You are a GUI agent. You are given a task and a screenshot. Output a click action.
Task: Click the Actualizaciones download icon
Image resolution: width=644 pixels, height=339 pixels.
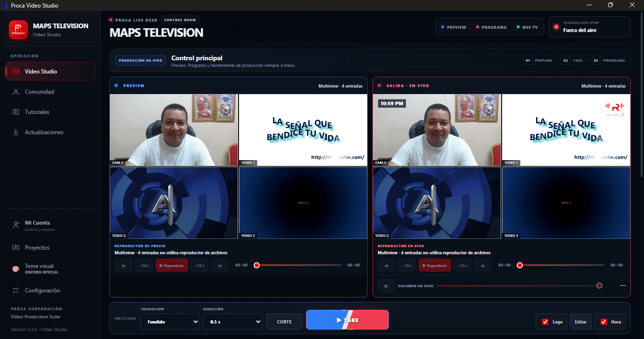pos(16,132)
